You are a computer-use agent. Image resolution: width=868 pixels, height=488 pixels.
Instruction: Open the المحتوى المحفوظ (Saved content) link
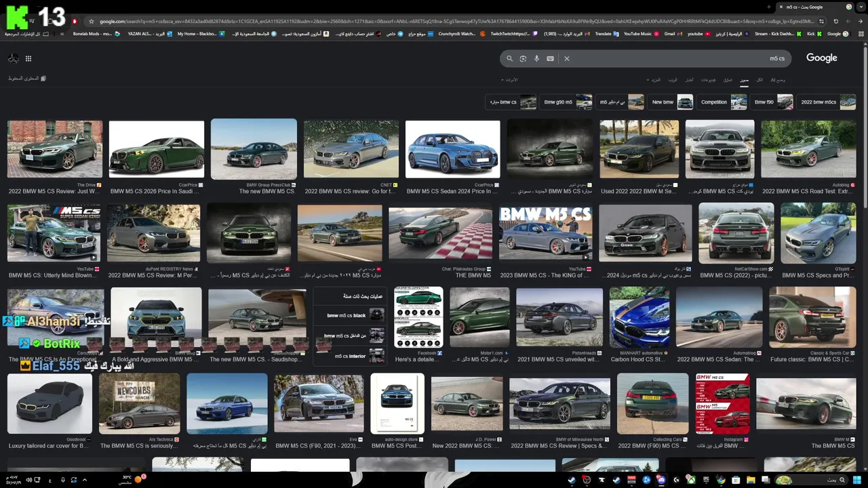[27, 79]
